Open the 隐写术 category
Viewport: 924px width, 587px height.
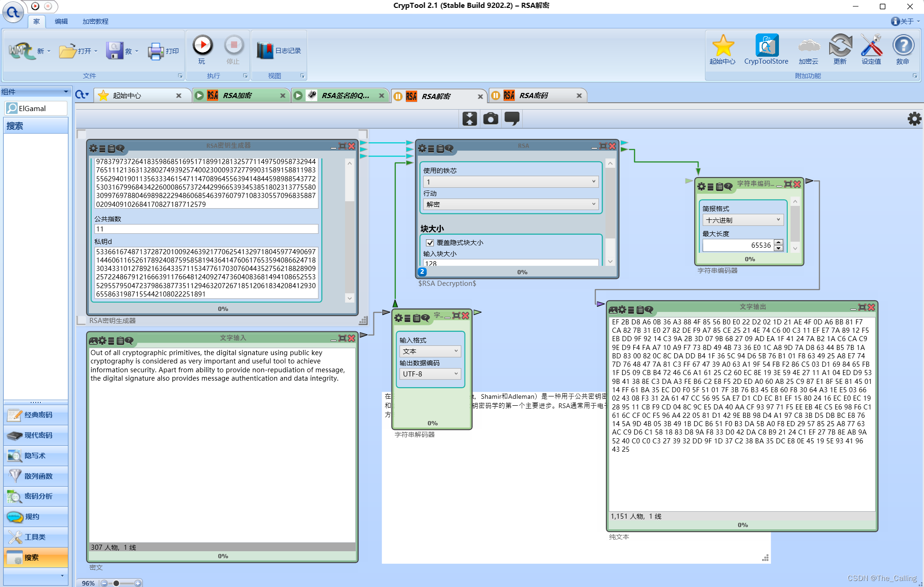tap(36, 455)
